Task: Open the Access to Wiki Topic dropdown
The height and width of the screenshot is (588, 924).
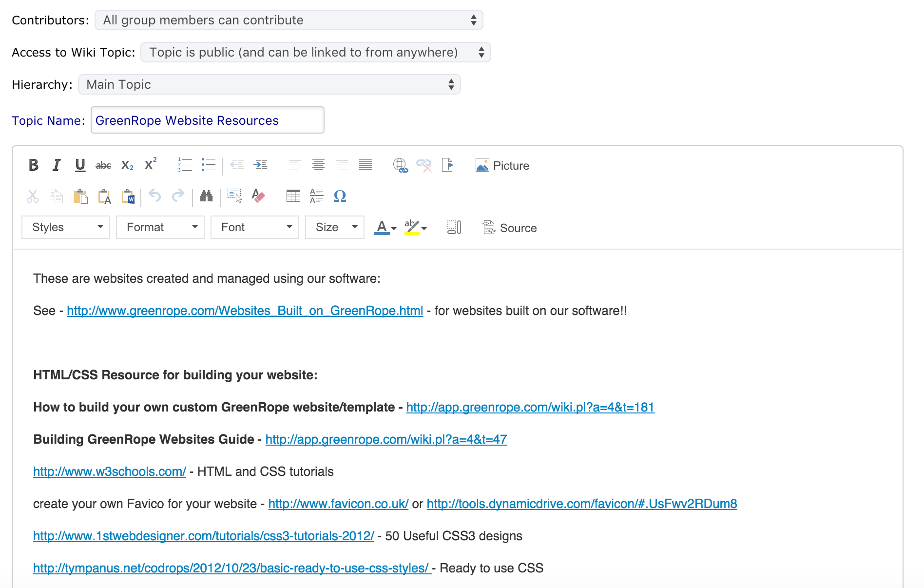Action: (316, 52)
